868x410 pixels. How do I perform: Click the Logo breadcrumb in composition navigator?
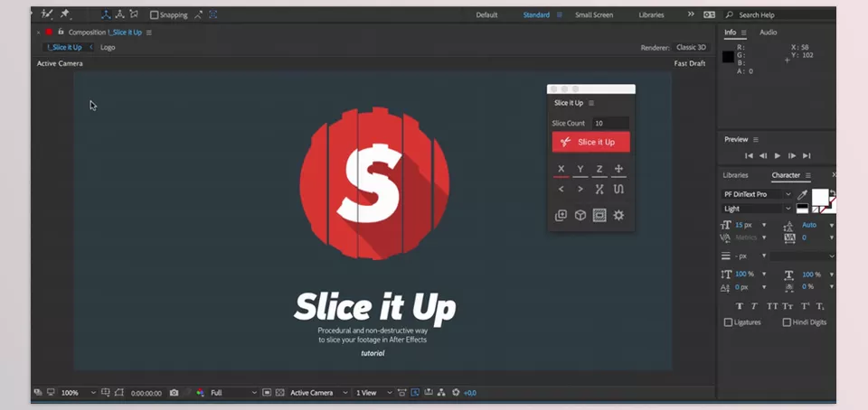(108, 48)
